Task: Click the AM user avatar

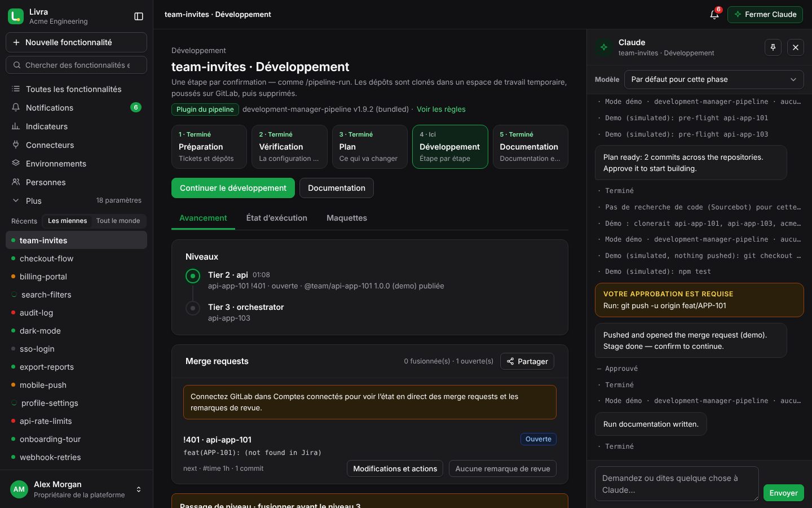Action: point(19,489)
